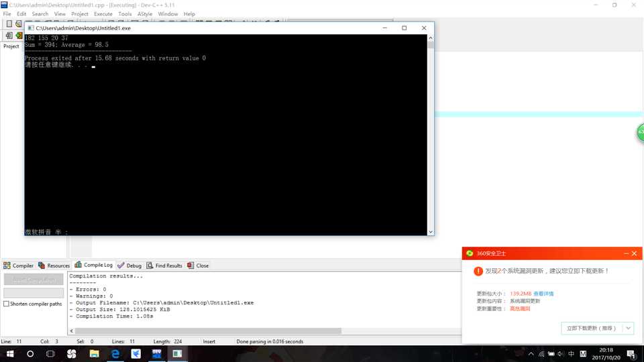Click the compile log horizontal scroll left arrow

tap(72, 330)
